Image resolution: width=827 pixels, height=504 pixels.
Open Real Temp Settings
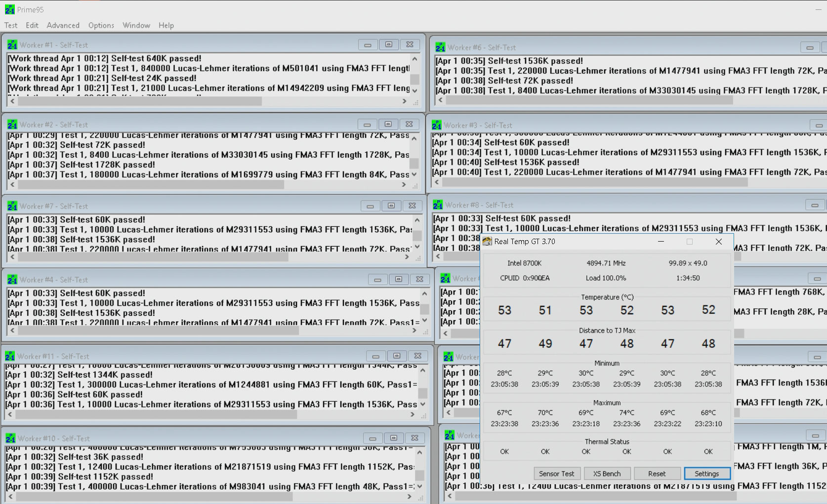707,473
